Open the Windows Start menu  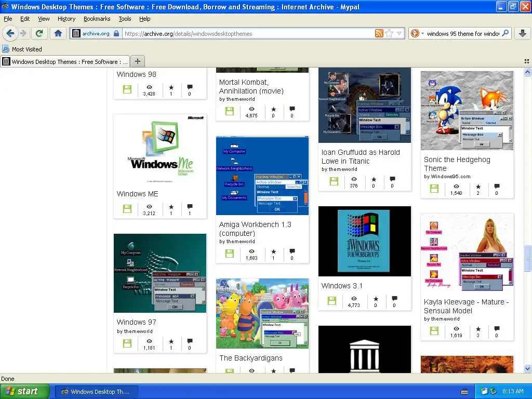click(x=24, y=392)
